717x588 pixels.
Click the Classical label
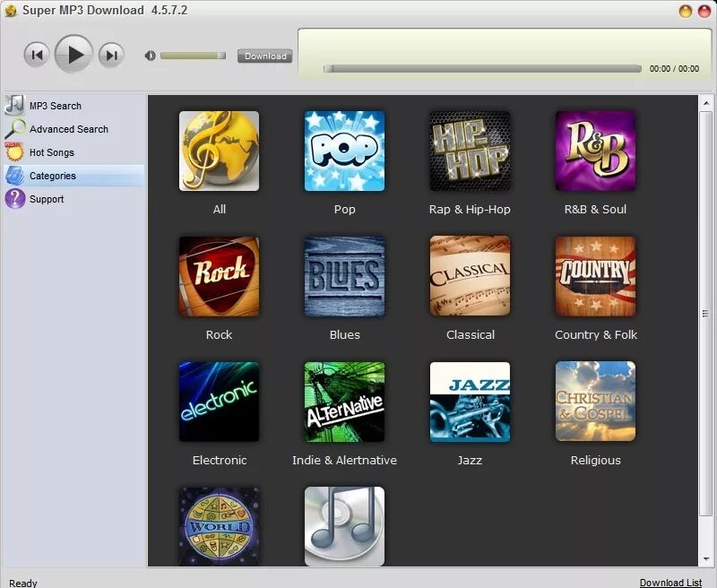click(x=471, y=334)
